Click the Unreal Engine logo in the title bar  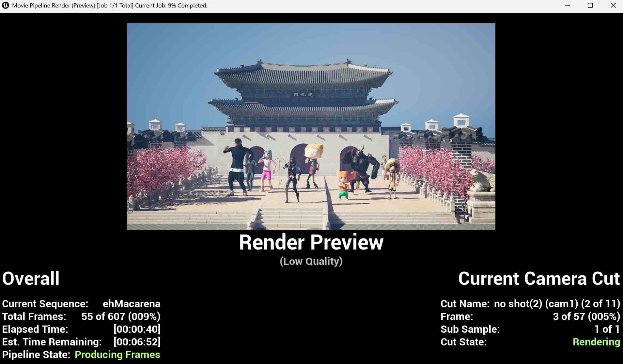[x=5, y=5]
